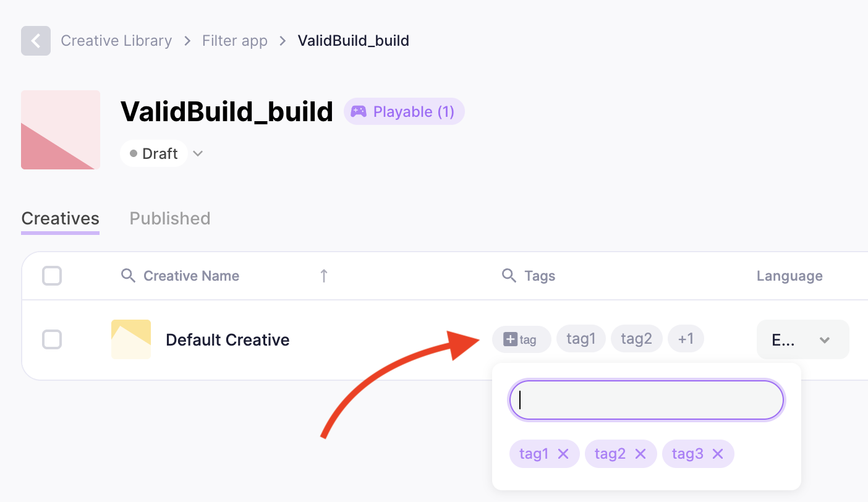Viewport: 868px width, 502px height.
Task: Click the search icon beside Tags header
Action: (x=509, y=276)
